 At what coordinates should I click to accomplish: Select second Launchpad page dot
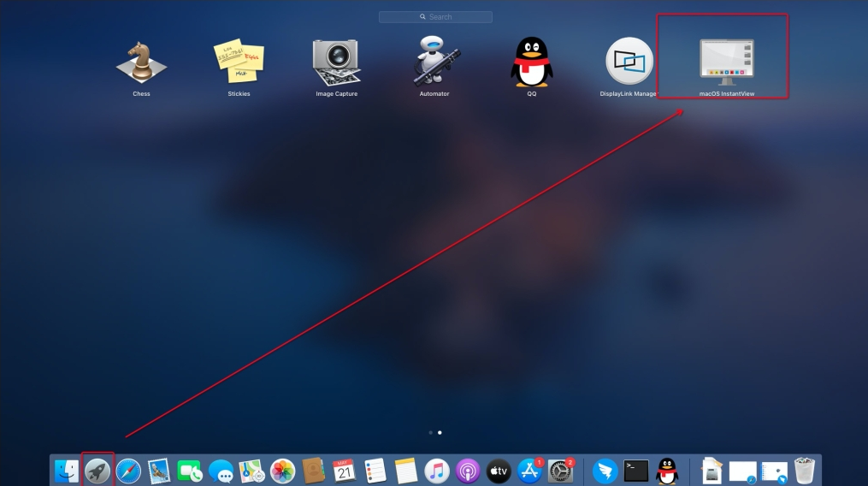click(440, 433)
